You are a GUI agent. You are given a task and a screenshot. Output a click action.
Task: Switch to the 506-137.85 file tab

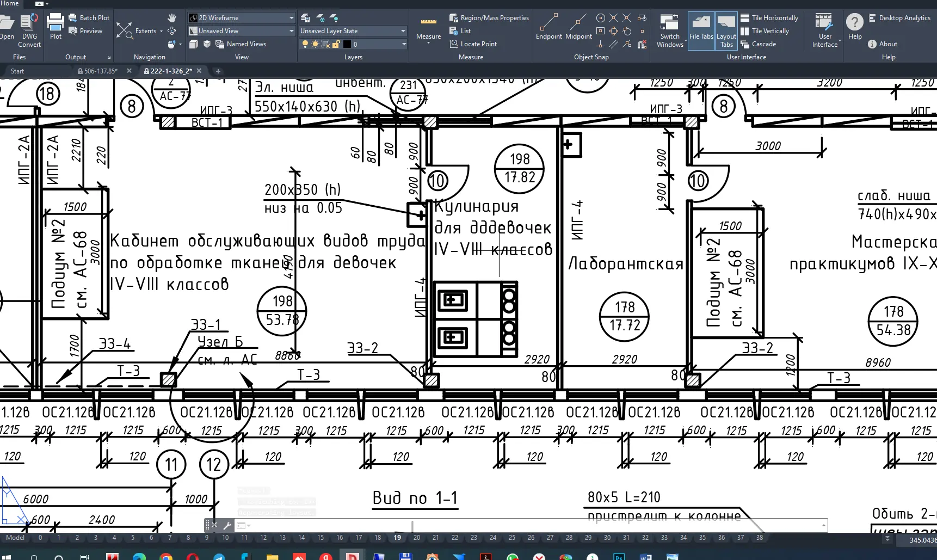pos(100,71)
